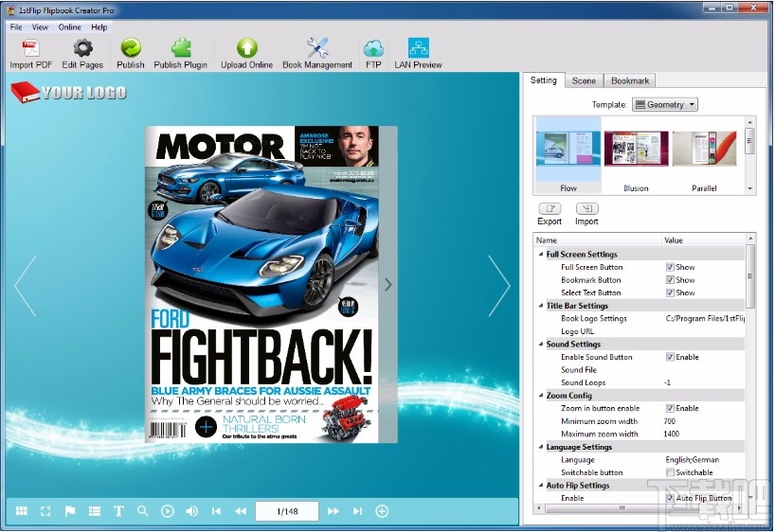
Task: Open the Import PDF tool
Action: (x=30, y=54)
